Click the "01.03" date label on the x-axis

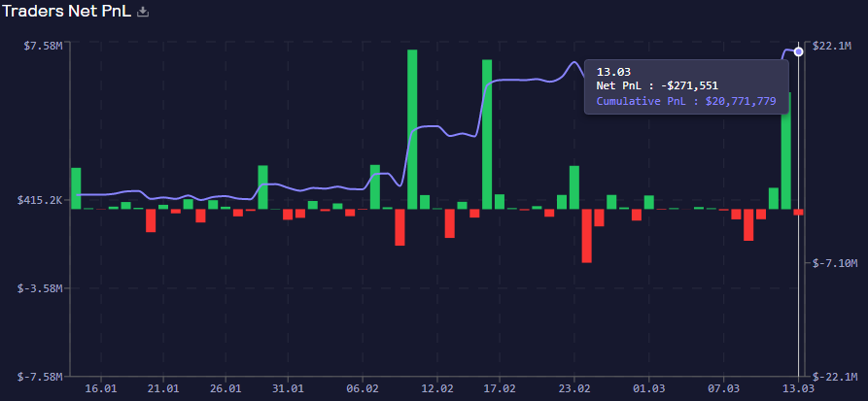pos(649,388)
